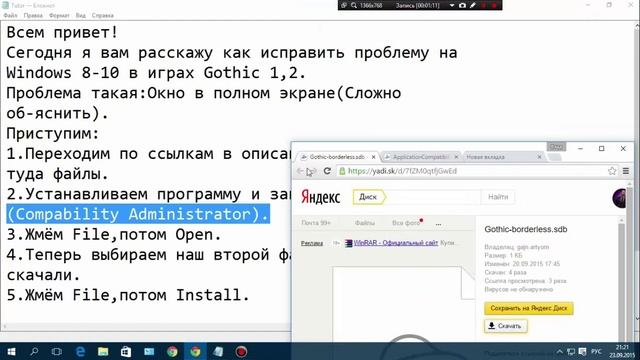
Task: Switch to Notepad via the taskbar icon
Action: (x=218, y=351)
